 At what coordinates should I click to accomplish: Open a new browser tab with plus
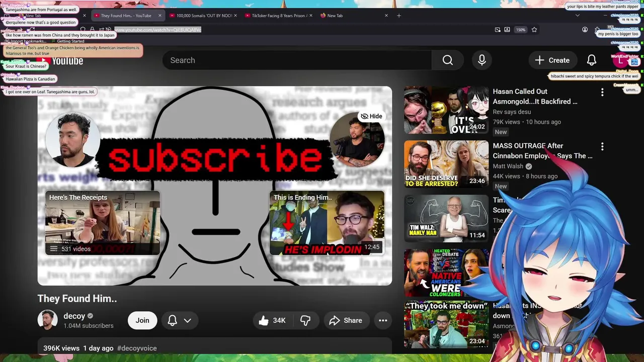398,16
